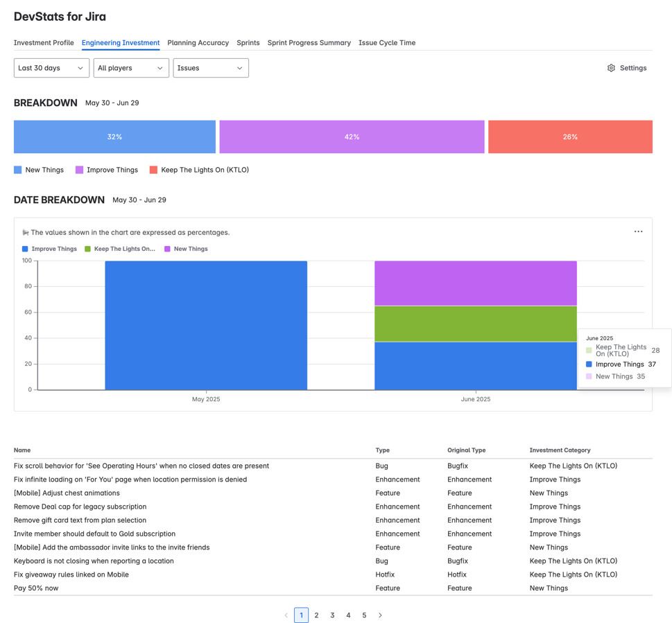672x623 pixels.
Task: Click the purple New Things segment of June bar
Action: (476, 283)
